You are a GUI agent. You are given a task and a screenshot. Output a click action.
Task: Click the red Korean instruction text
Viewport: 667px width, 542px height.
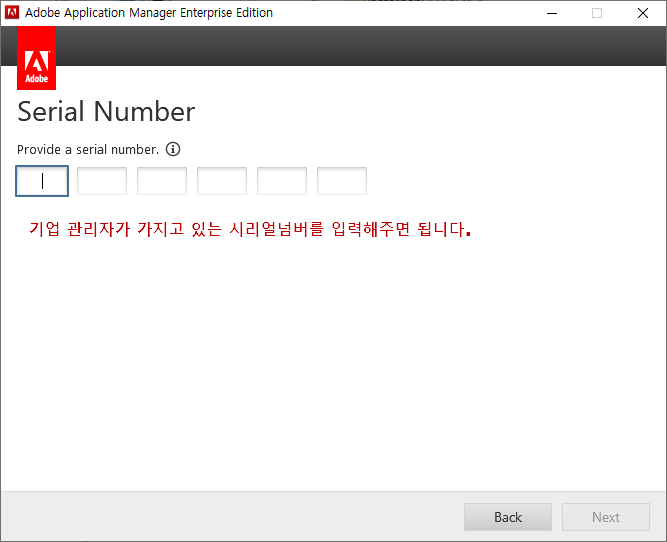point(250,229)
